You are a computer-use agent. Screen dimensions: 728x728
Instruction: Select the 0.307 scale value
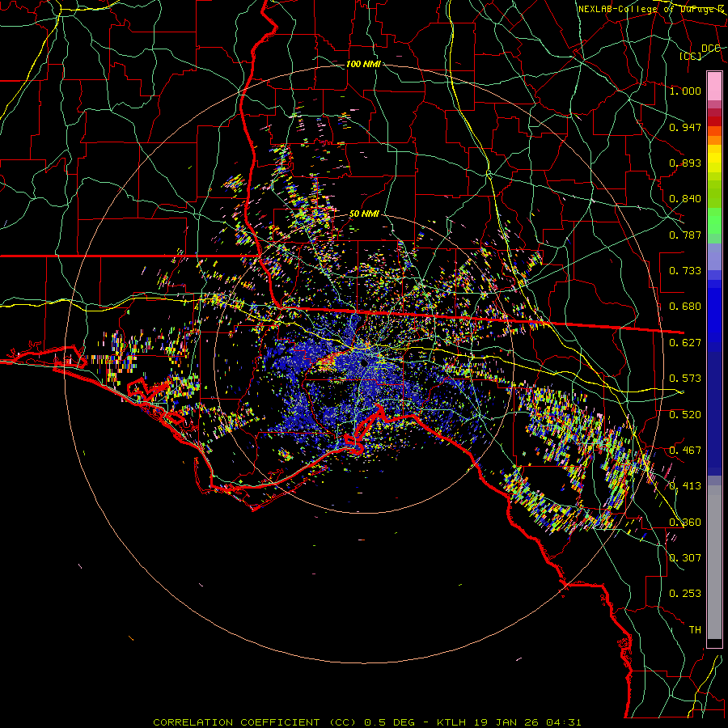[x=685, y=557]
